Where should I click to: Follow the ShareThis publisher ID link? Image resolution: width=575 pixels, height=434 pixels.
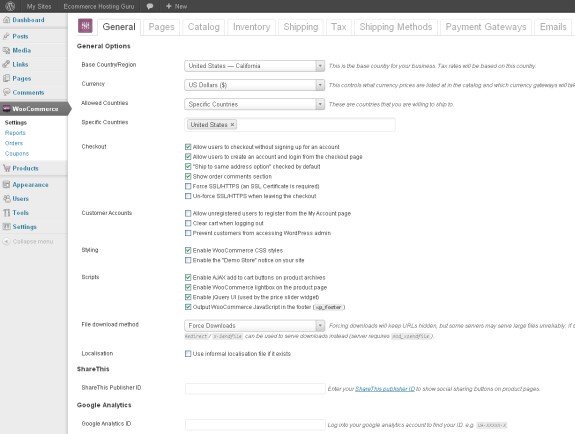pos(385,389)
